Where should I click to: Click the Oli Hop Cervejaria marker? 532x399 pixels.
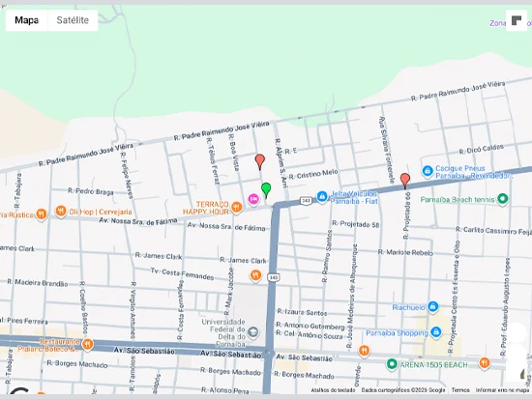(61, 212)
